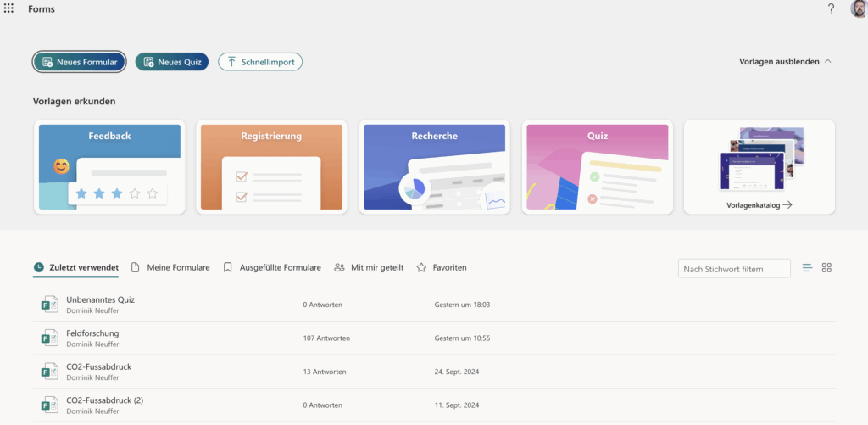
Task: Click the Feldforschung form file icon
Action: (x=50, y=338)
